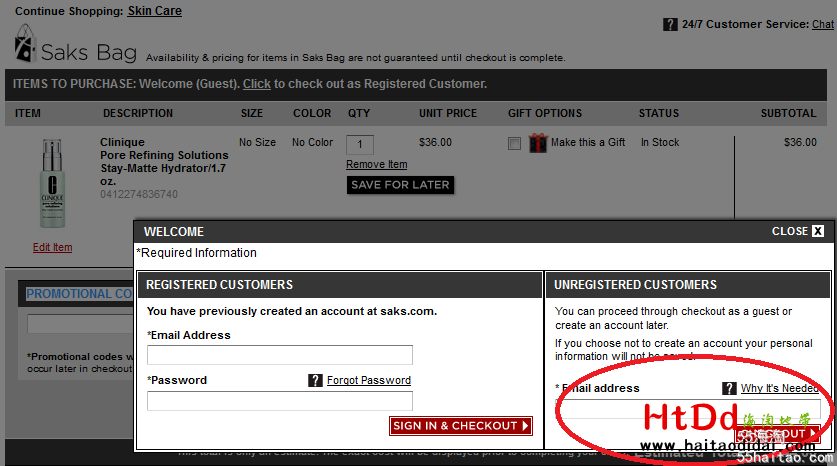This screenshot has width=837, height=466.
Task: Click the PROMOTIONAL CODE heading
Action: pyautogui.click(x=79, y=294)
